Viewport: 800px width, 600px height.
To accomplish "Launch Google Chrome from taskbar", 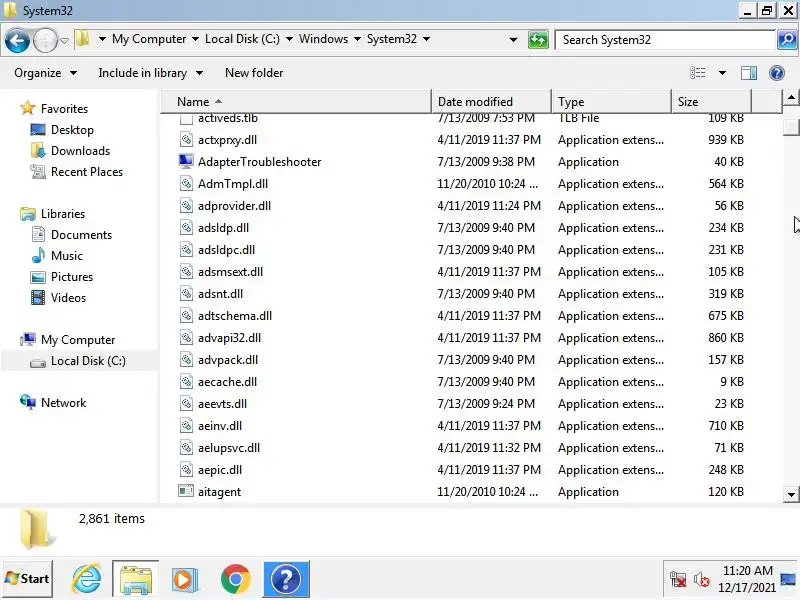I will [235, 580].
